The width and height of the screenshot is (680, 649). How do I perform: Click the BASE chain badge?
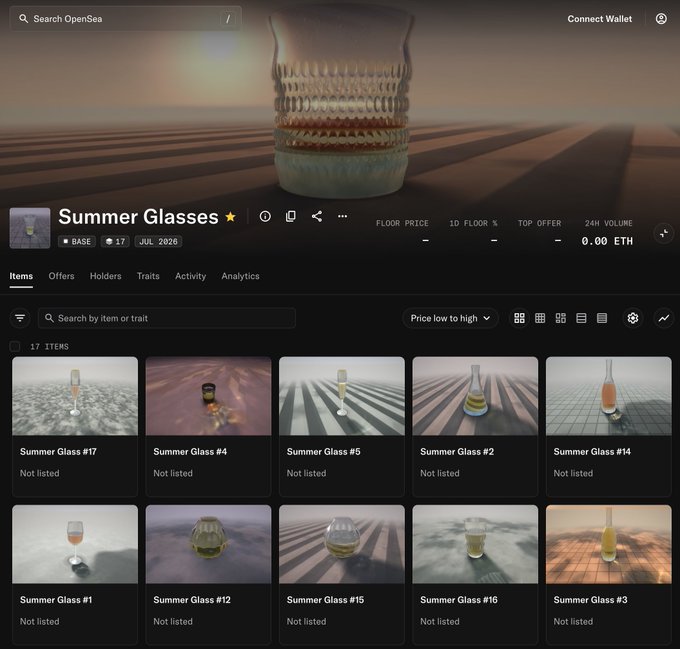click(x=77, y=241)
